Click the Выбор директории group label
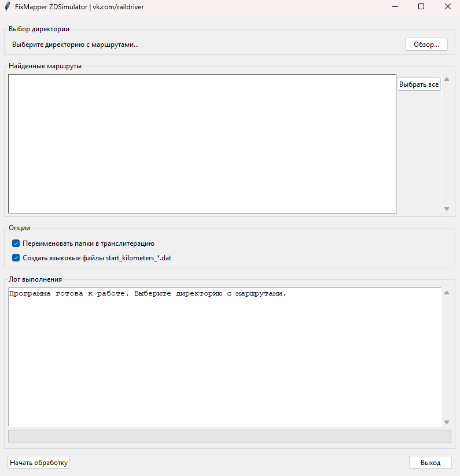Screen dimensions: 460x476 [x=39, y=29]
